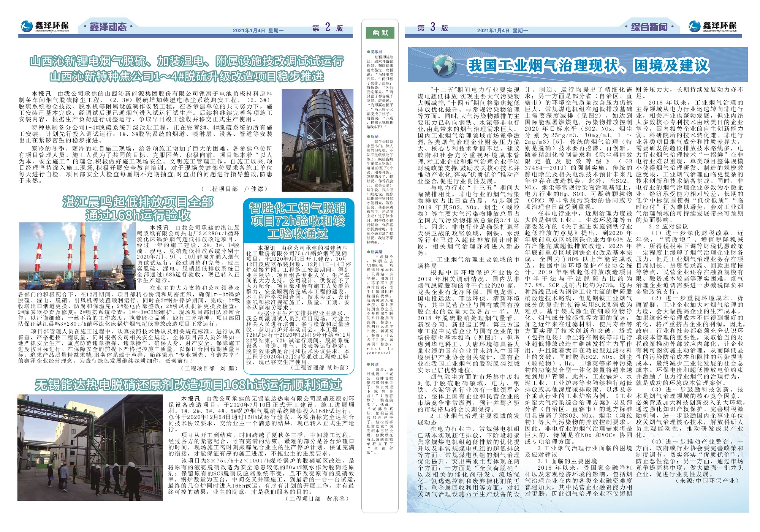Image resolution: width=760 pixels, height=532 pixels.
Task: Click the 鑫泽环保 logo at top right
Action: pyautogui.click(x=713, y=26)
